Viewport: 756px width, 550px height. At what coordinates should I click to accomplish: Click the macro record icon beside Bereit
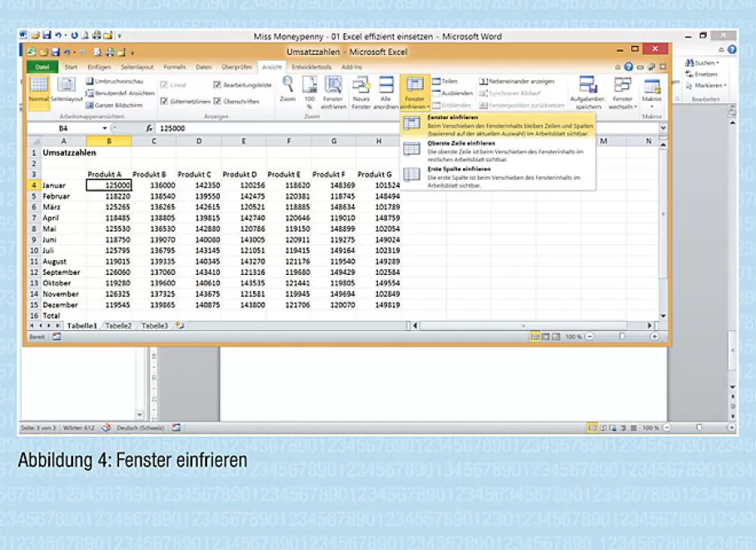(57, 337)
